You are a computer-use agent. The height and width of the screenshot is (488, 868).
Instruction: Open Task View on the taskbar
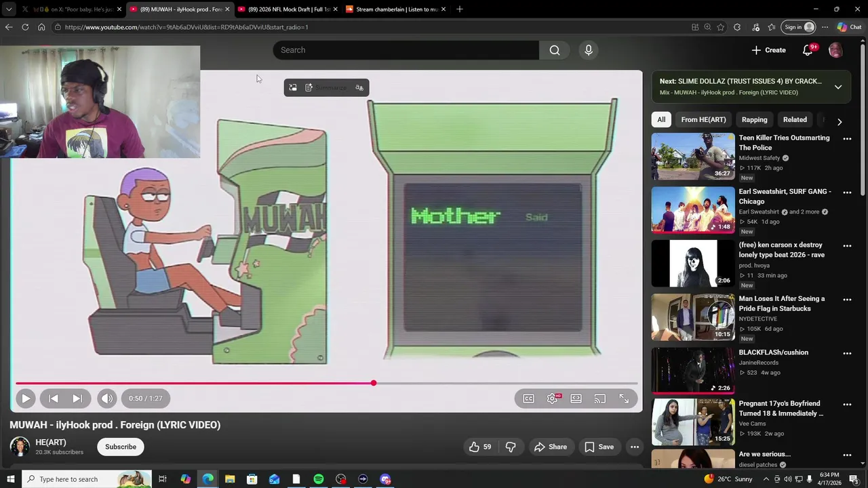point(163,479)
